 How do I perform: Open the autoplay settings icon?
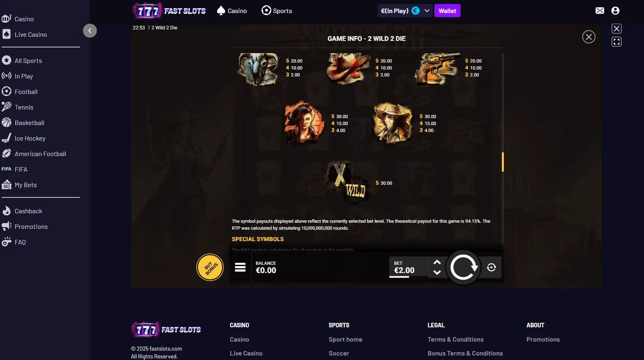pyautogui.click(x=492, y=267)
